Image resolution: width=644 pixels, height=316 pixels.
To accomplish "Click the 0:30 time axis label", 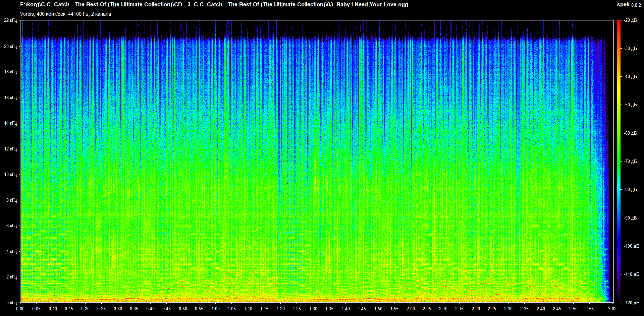I will (x=118, y=309).
